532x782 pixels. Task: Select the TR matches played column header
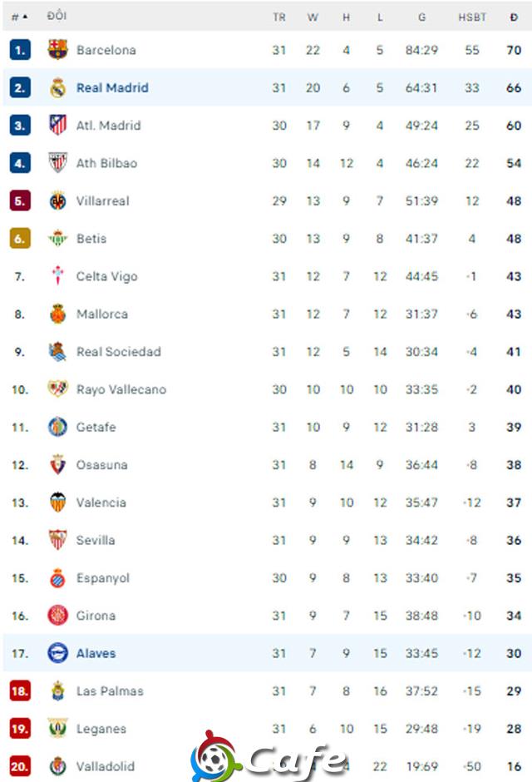[x=279, y=17]
